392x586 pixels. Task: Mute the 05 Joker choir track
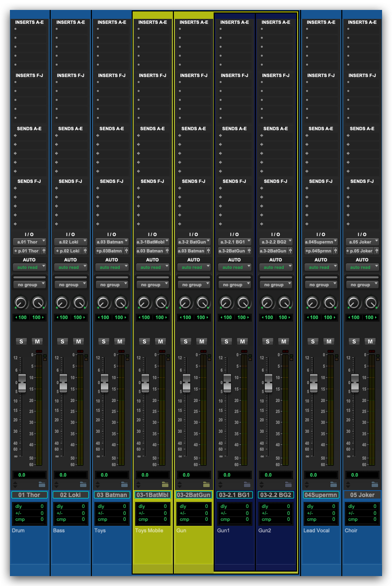click(370, 341)
